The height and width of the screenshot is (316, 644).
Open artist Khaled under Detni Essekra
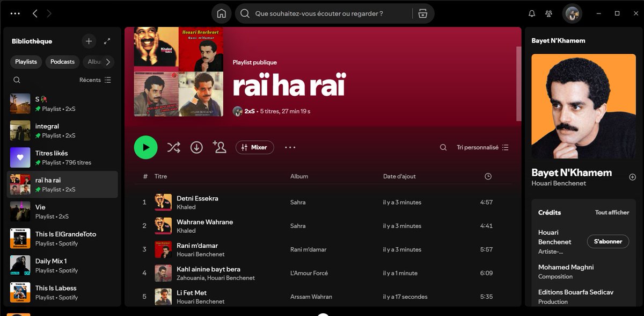click(186, 207)
